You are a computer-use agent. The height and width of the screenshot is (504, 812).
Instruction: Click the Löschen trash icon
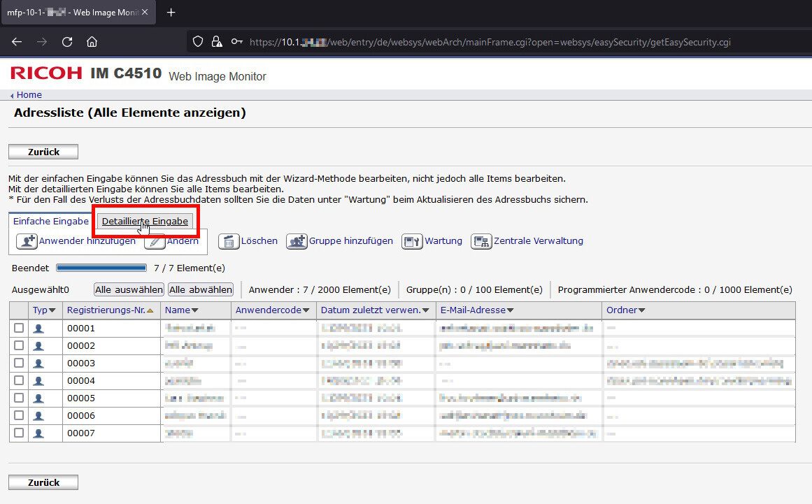click(x=229, y=241)
